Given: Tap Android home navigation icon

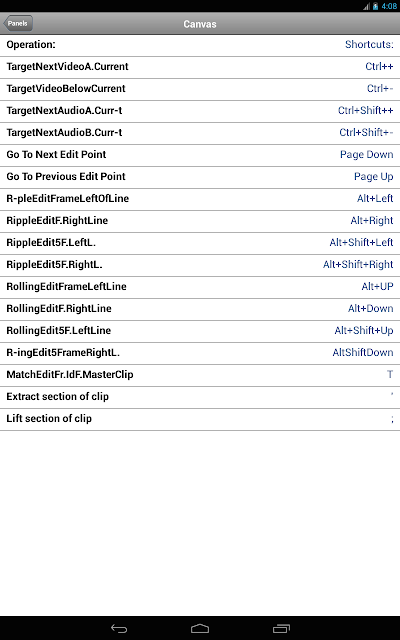Looking at the screenshot, I should 200,629.
